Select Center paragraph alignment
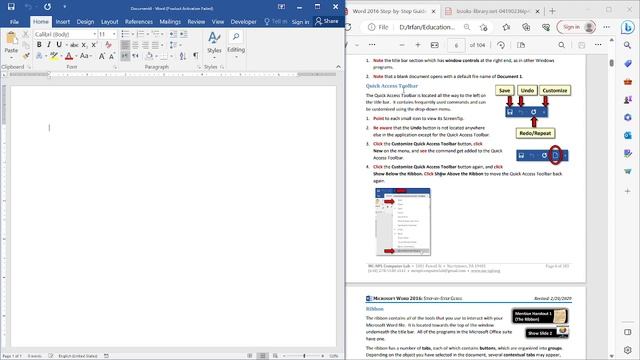This screenshot has height=360, width=640. click(x=135, y=45)
